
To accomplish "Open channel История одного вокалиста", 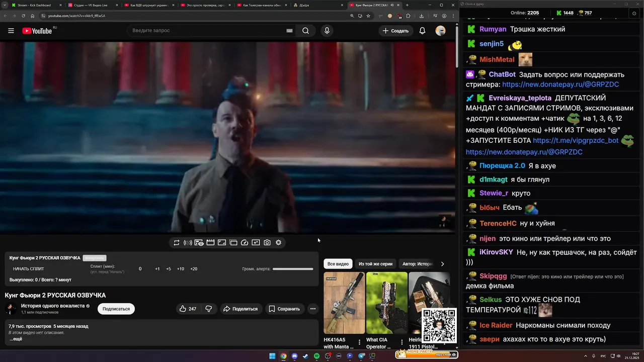I will click(53, 306).
